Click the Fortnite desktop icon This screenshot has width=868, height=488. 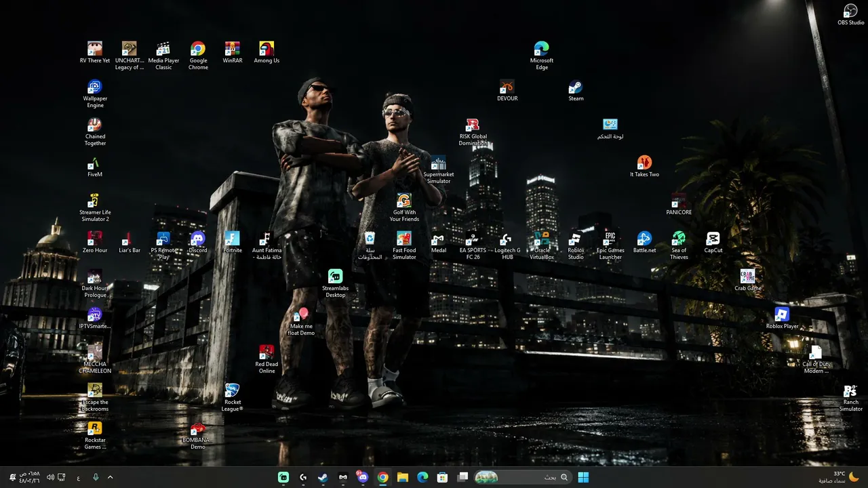pyautogui.click(x=233, y=243)
